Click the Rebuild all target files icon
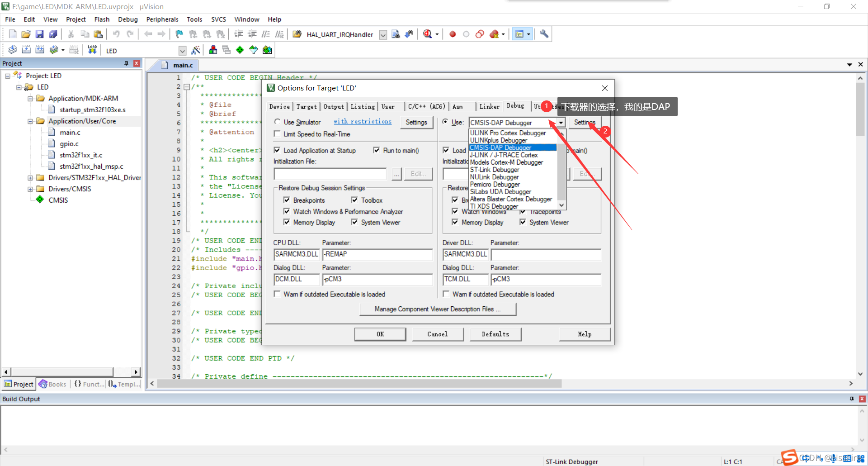868x466 pixels. (x=40, y=50)
